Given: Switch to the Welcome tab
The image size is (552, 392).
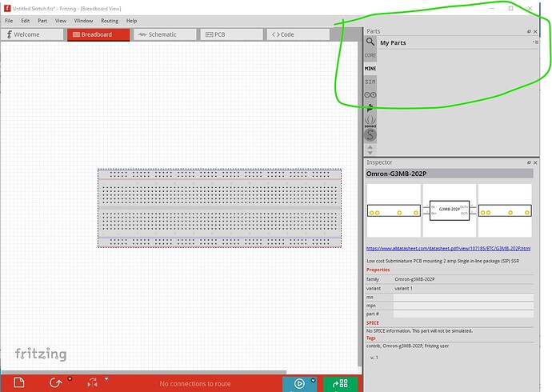Looking at the screenshot, I should [x=32, y=34].
